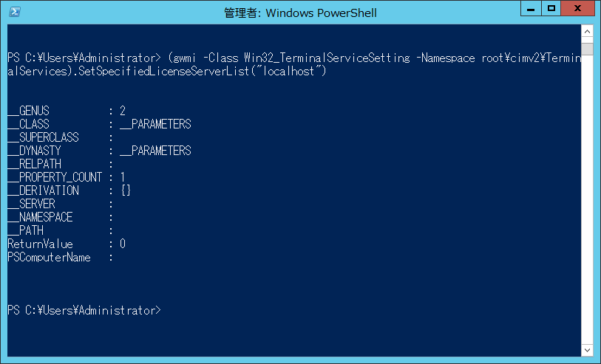Click the __GENUS property line
The height and width of the screenshot is (364, 601).
tap(67, 111)
